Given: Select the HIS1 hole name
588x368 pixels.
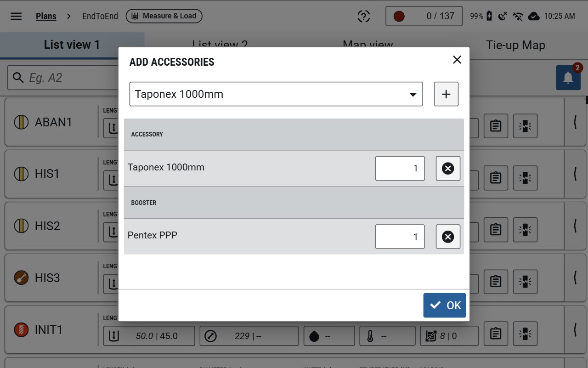Looking at the screenshot, I should [47, 174].
